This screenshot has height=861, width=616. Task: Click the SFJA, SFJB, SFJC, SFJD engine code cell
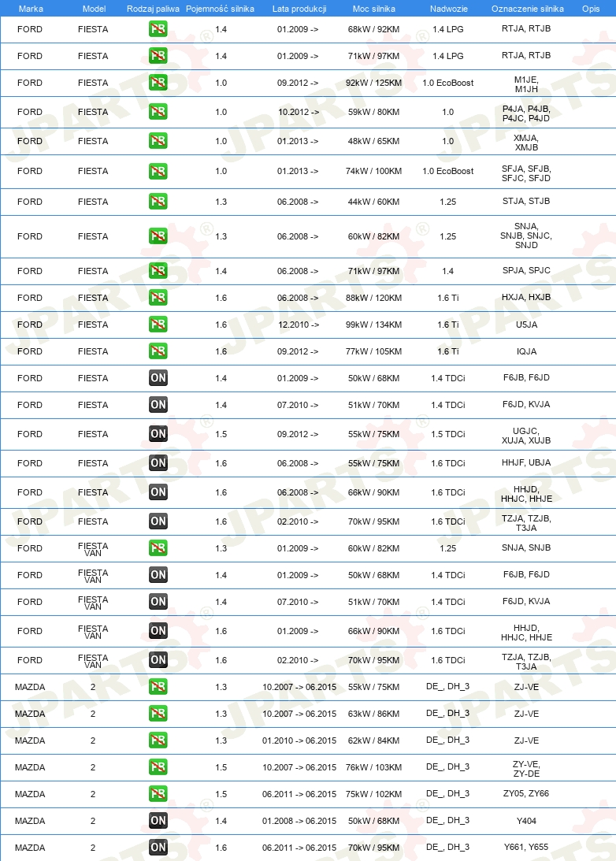[526, 173]
